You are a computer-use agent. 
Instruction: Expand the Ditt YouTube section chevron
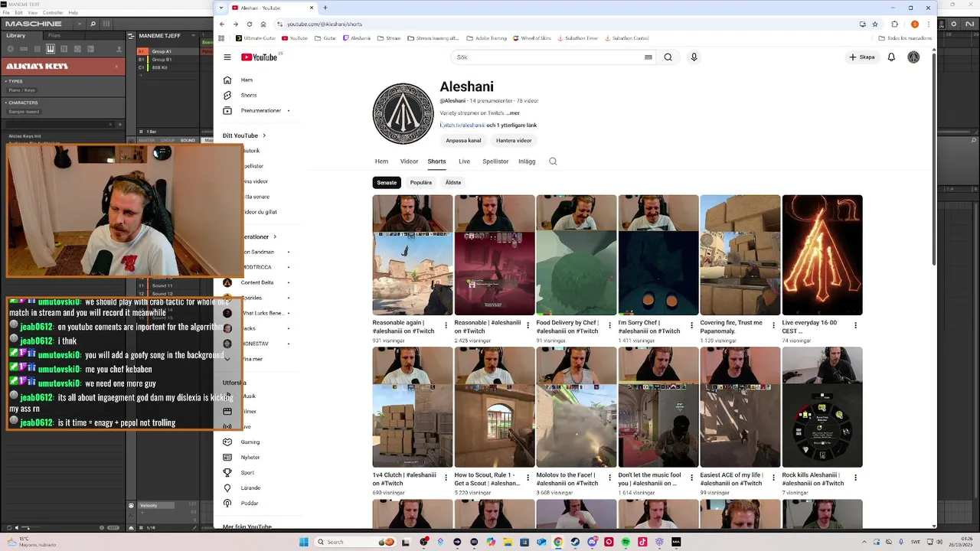coord(264,135)
